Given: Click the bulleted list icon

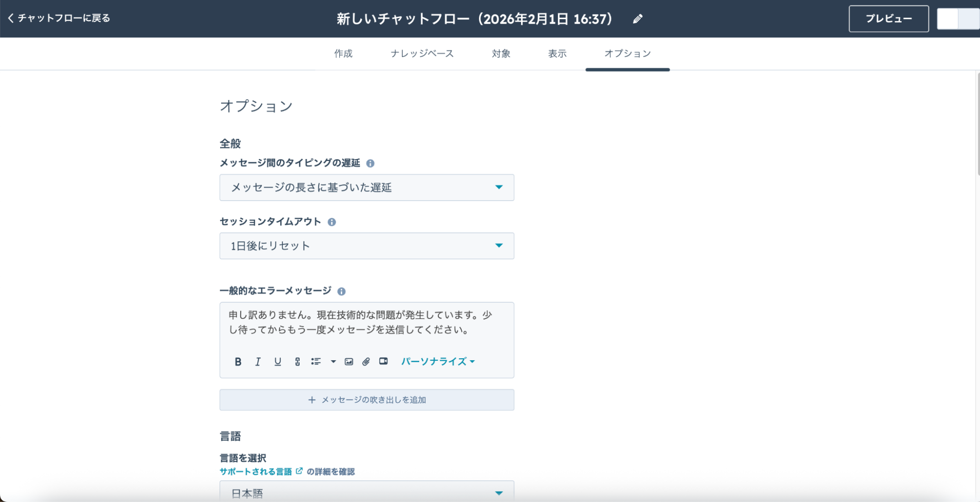Looking at the screenshot, I should pyautogui.click(x=316, y=362).
